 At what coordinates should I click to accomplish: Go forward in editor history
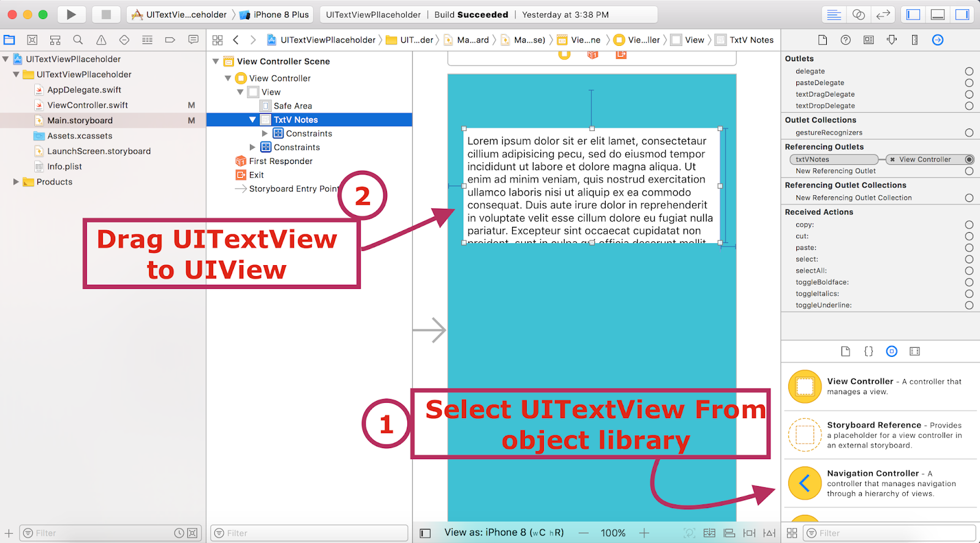[253, 40]
